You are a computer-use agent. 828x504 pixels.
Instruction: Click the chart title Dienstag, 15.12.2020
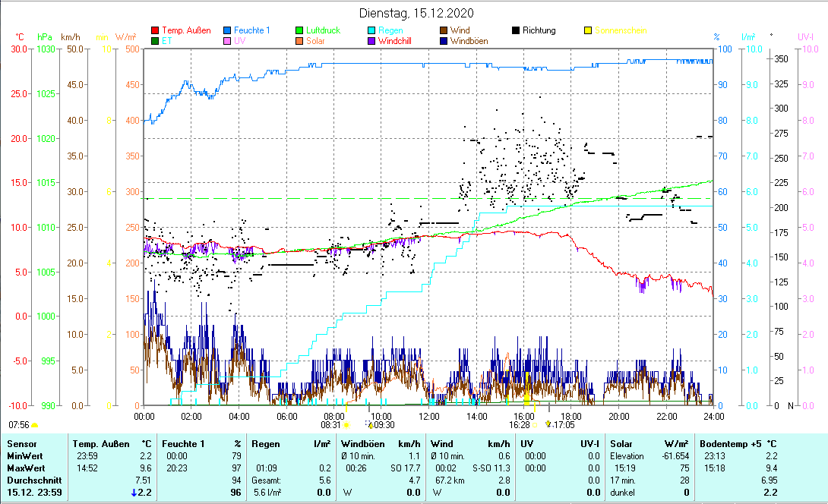pos(413,13)
